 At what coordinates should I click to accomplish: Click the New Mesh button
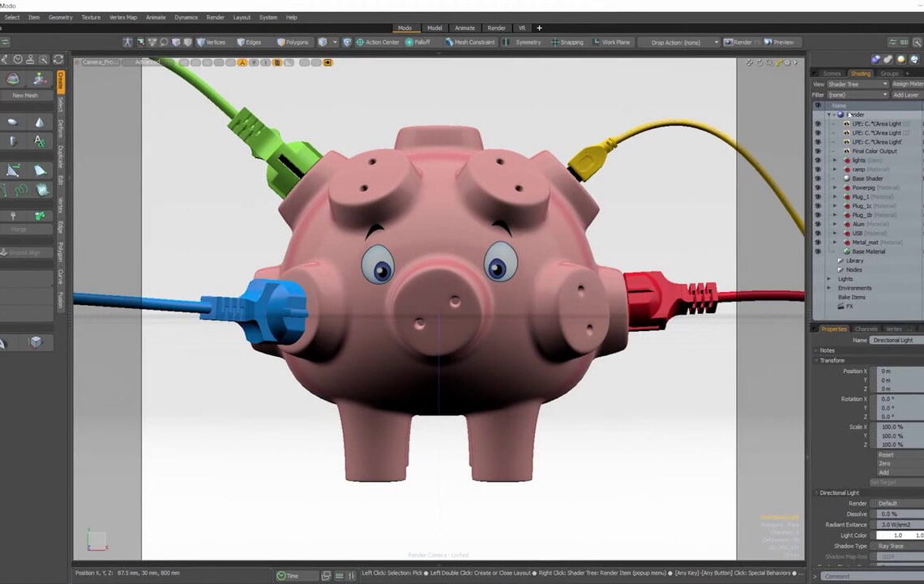tap(26, 95)
